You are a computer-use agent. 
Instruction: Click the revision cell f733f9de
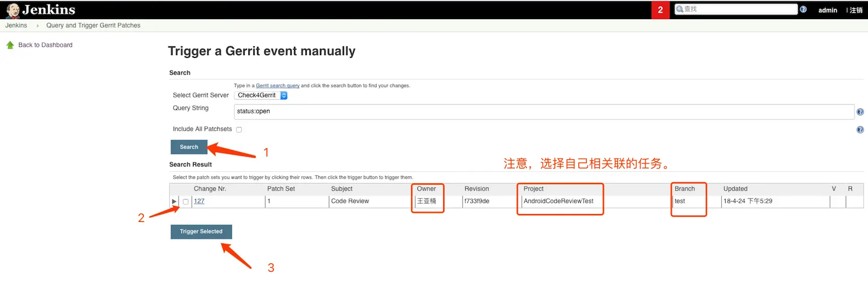(x=477, y=201)
